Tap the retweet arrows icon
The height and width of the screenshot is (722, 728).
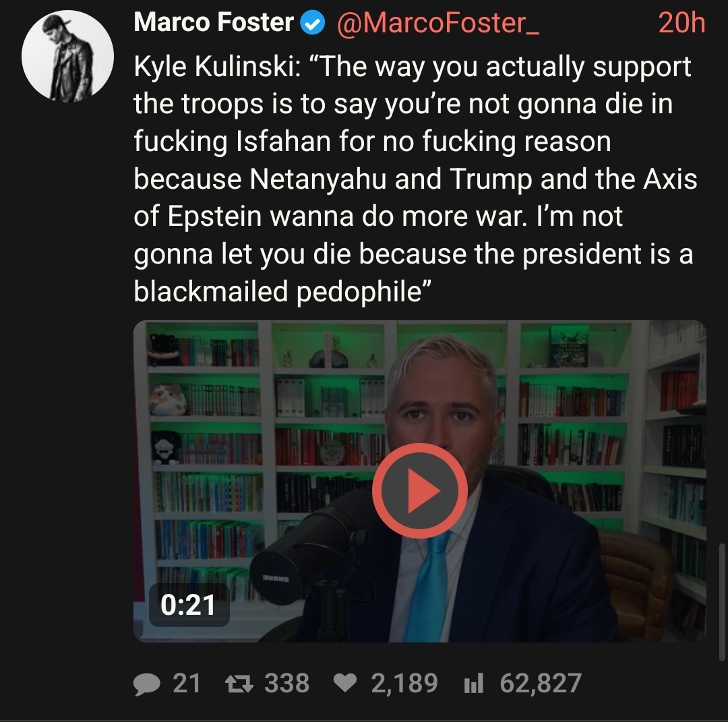coord(236,684)
